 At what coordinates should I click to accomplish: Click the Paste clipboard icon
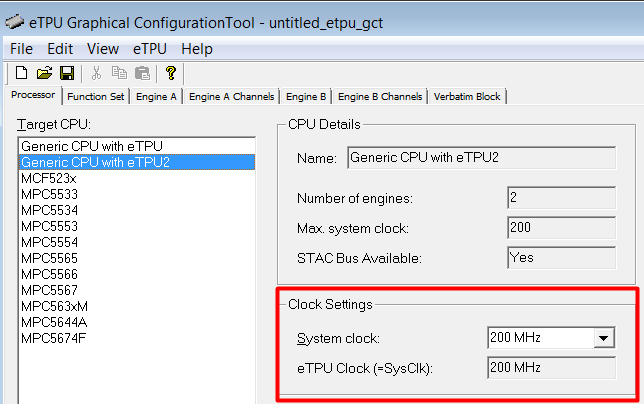click(142, 73)
